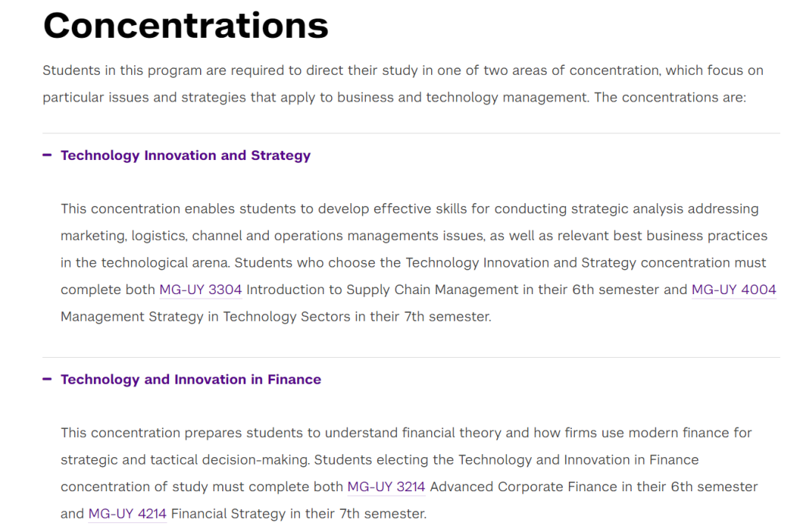Click minus icon beside Technology and Innovation in Finance
Viewport: 800px width, 532px height.
(47, 379)
